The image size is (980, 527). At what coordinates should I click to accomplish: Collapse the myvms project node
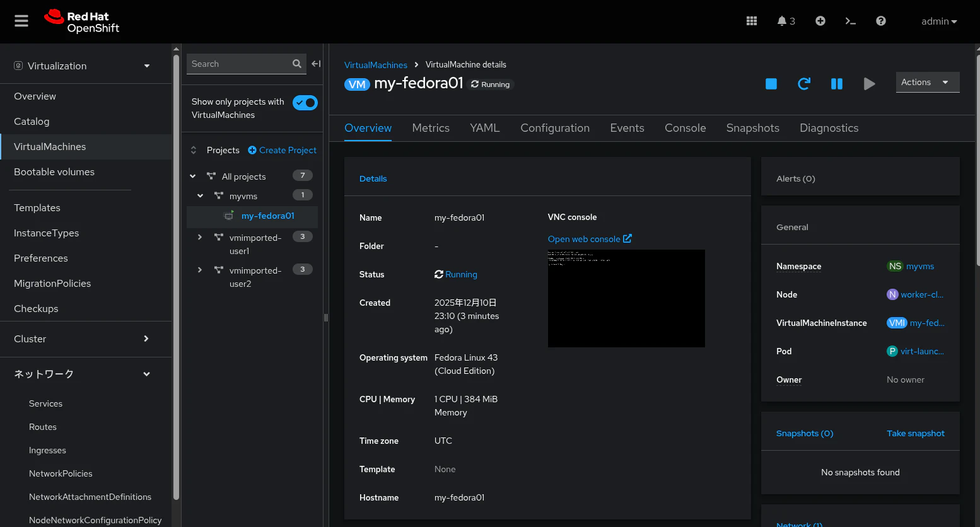point(201,196)
